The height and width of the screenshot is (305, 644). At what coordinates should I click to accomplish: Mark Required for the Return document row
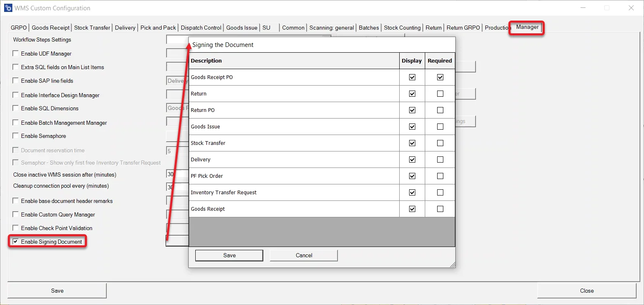[x=440, y=93]
